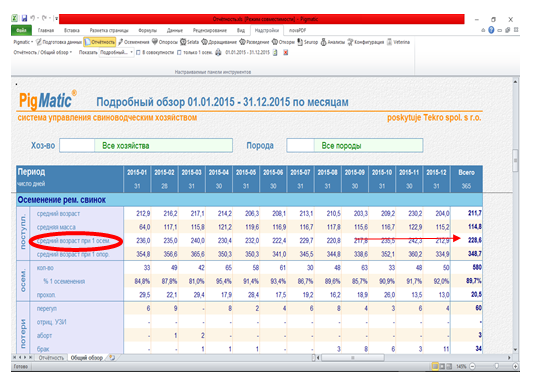Switch to the Рецензирование ribbon tab

[x=210, y=30]
